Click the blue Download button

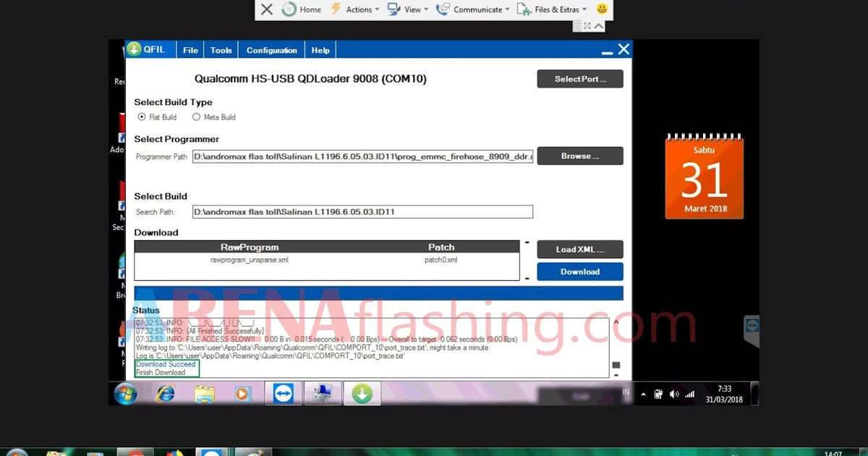click(x=580, y=271)
